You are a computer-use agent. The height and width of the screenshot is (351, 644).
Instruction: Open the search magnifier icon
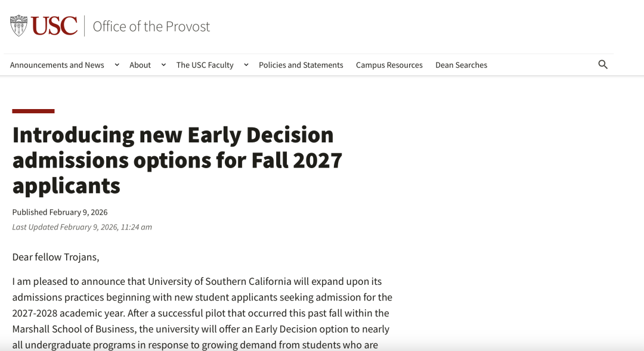tap(602, 64)
